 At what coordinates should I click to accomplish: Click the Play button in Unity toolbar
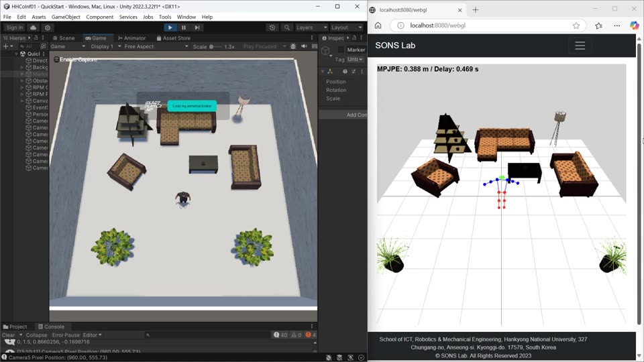pos(170,27)
